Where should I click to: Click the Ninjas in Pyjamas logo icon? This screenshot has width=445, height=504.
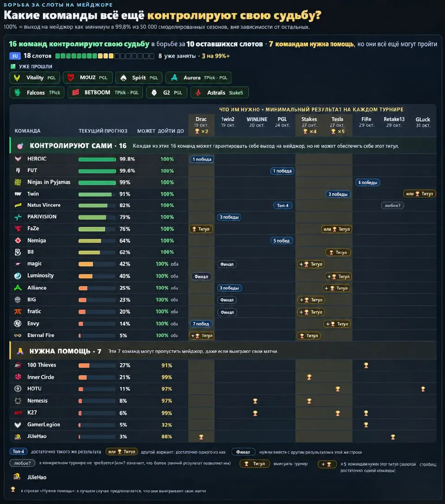tap(18, 182)
